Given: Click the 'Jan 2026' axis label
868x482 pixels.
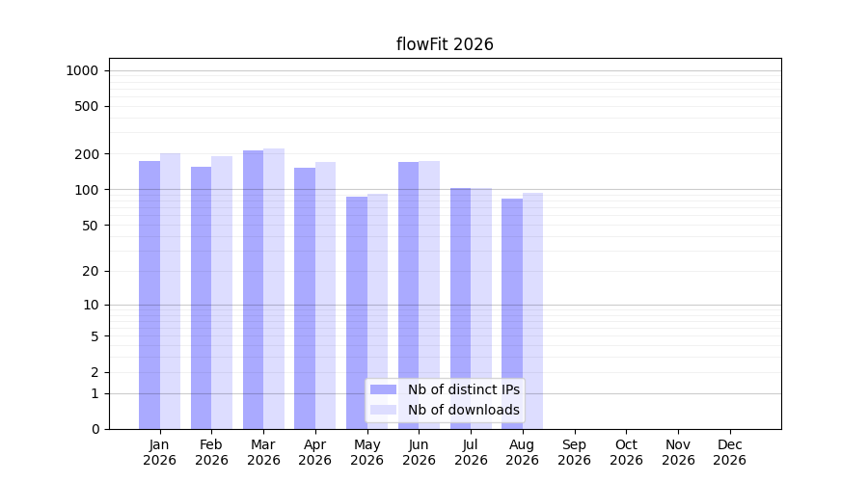Looking at the screenshot, I should 159,452.
